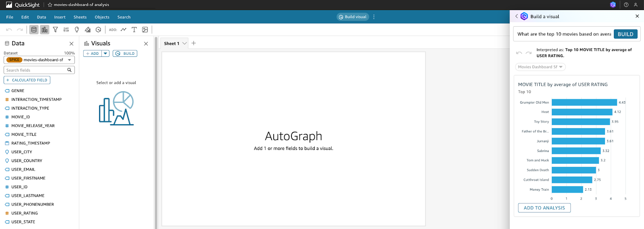This screenshot has height=229, width=644.
Task: Click the blue BUILD button in panel
Action: click(x=625, y=34)
